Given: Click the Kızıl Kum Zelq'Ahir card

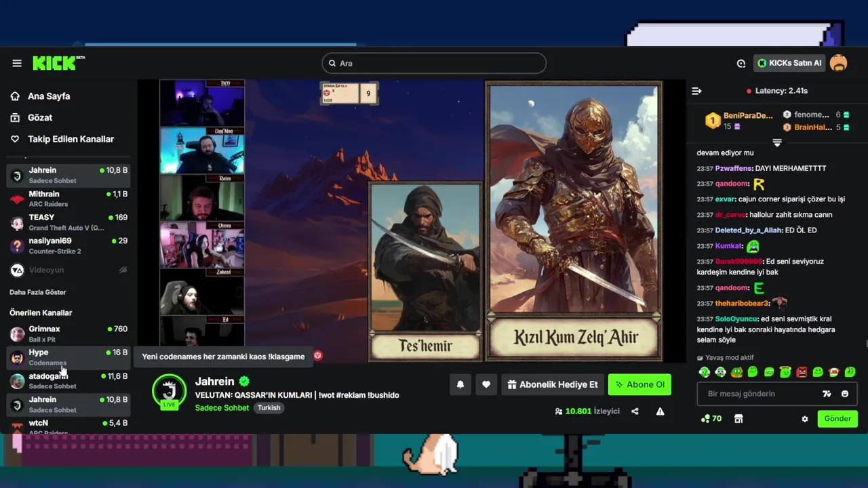Looking at the screenshot, I should pyautogui.click(x=574, y=220).
